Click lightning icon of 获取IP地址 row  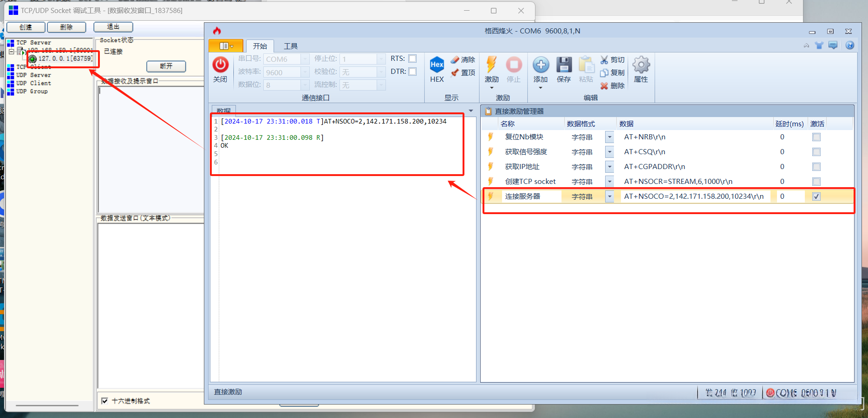[490, 166]
